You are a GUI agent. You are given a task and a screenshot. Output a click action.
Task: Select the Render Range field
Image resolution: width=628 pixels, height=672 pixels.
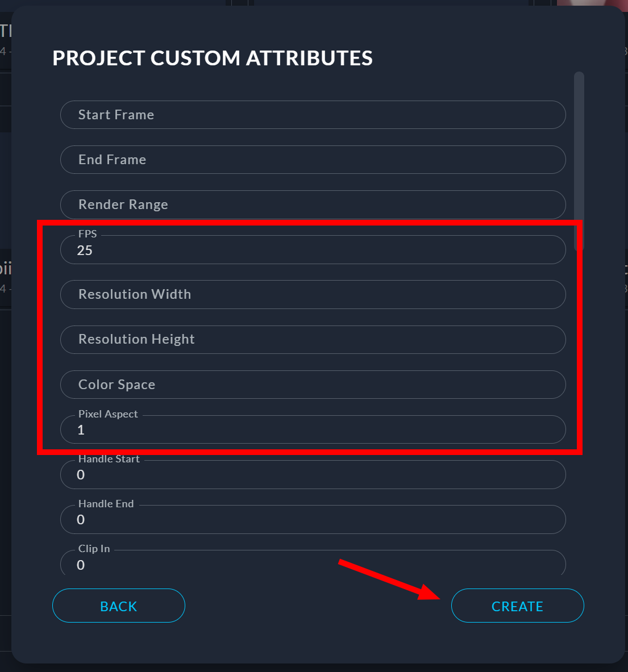coord(313,204)
